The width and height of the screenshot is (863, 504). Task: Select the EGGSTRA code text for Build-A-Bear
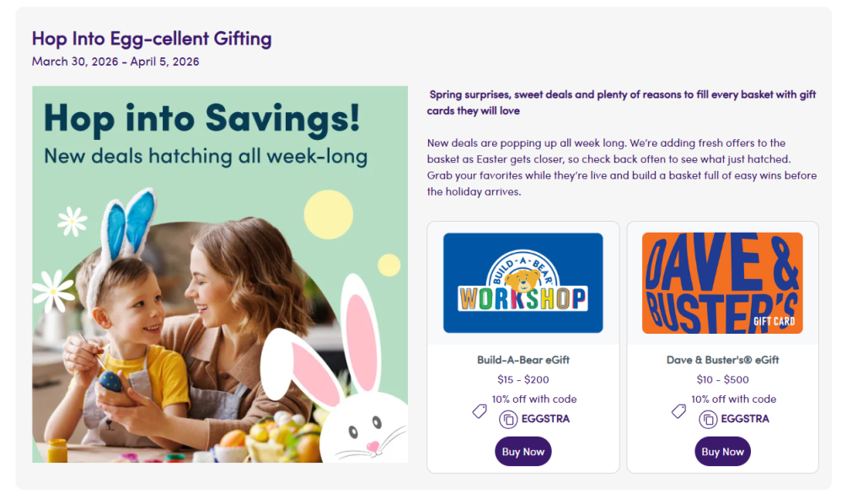pos(544,419)
